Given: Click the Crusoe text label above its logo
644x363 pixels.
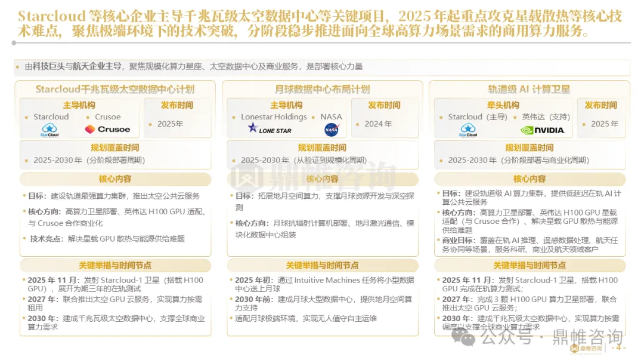Looking at the screenshot, I should tap(107, 117).
